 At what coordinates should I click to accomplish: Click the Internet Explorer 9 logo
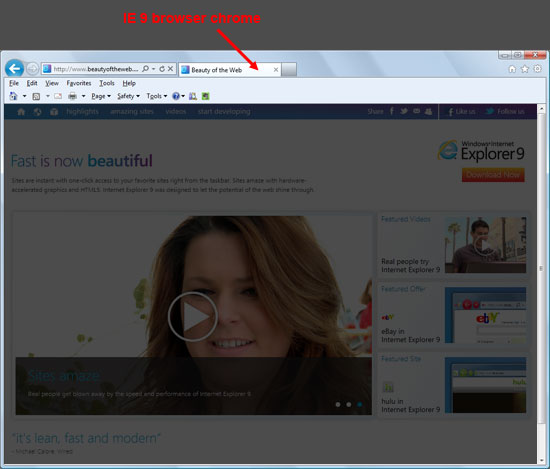tap(481, 151)
